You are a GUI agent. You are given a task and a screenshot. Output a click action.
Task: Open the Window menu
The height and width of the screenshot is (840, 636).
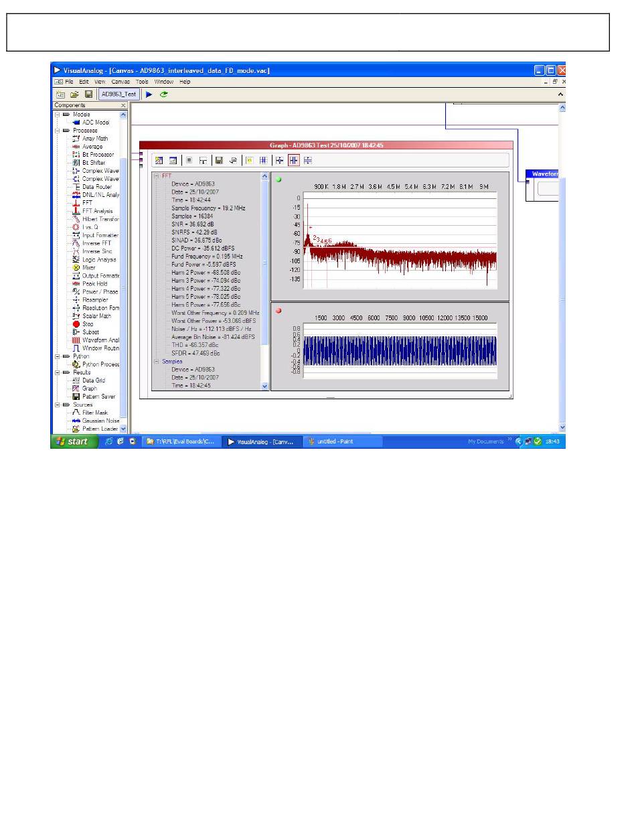click(x=163, y=82)
